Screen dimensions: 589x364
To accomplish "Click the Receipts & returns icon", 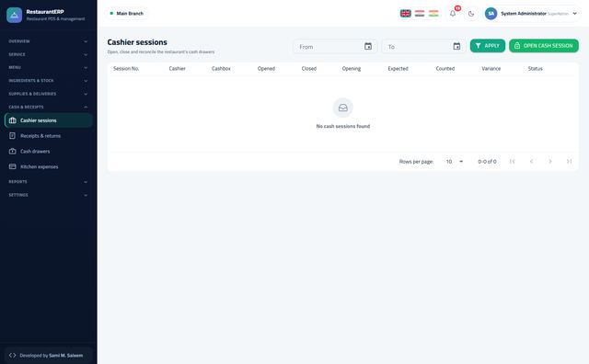I will tap(12, 136).
